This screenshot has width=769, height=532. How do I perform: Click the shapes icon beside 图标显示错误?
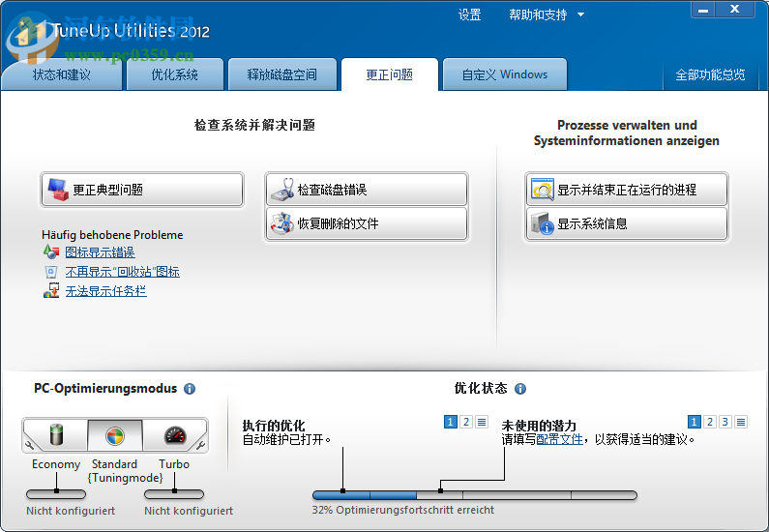[51, 252]
